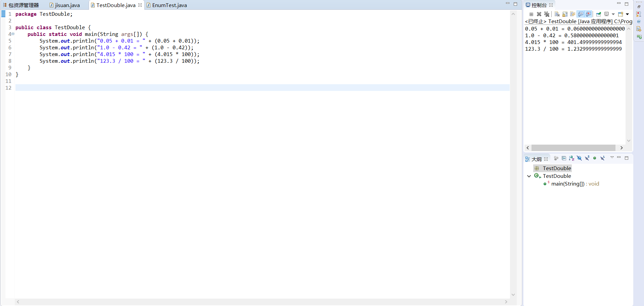Toggle Hide Non-Public Members in outline
Image resolution: width=644 pixels, height=306 pixels.
595,158
